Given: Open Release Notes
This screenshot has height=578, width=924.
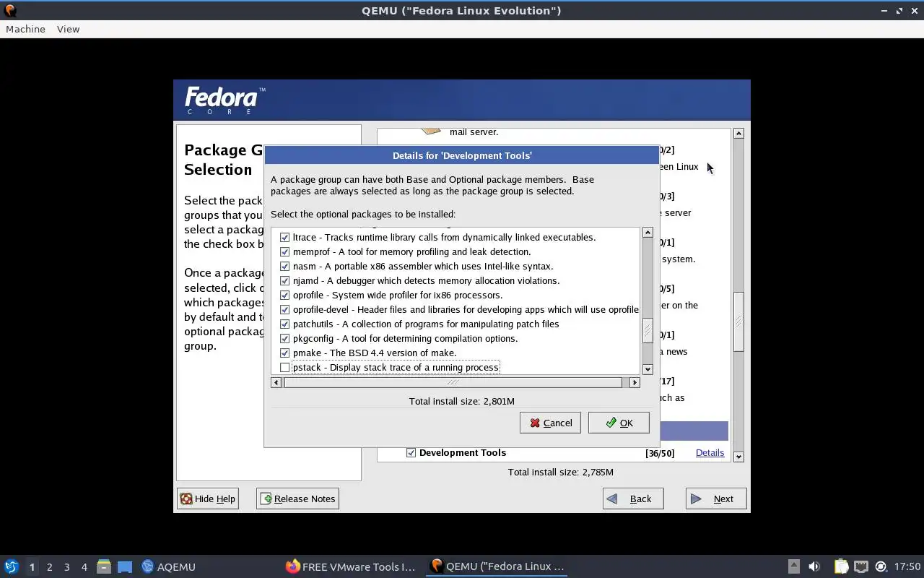Looking at the screenshot, I should point(297,499).
